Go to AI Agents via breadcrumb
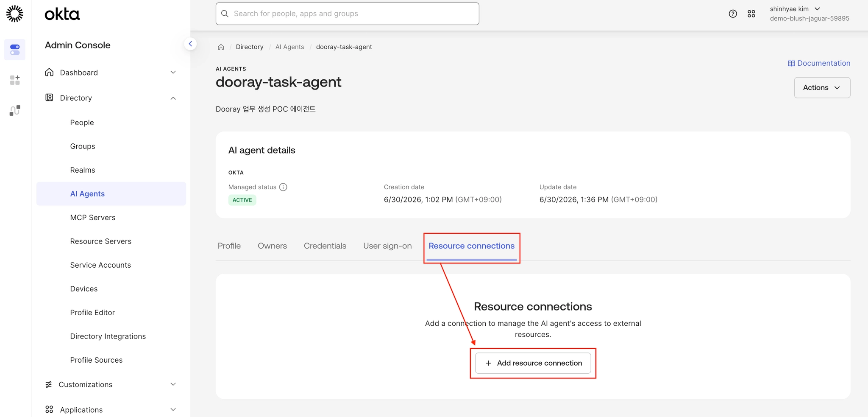The height and width of the screenshot is (417, 868). pos(289,47)
